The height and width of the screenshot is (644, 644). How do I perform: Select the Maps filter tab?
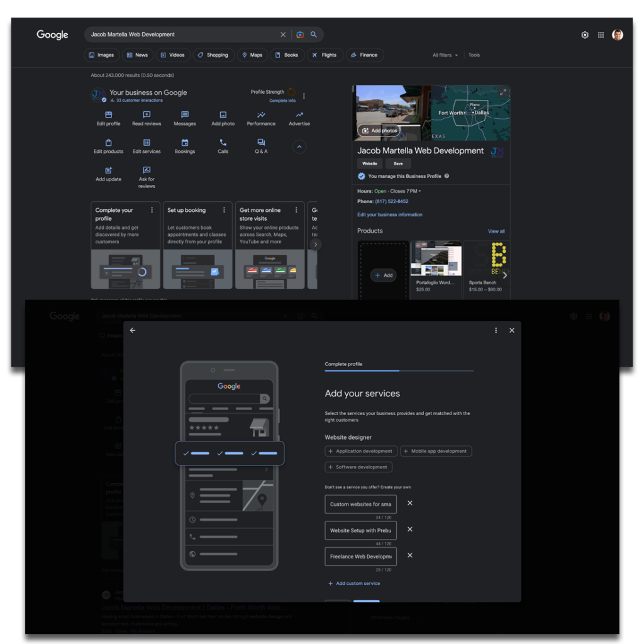click(x=252, y=55)
